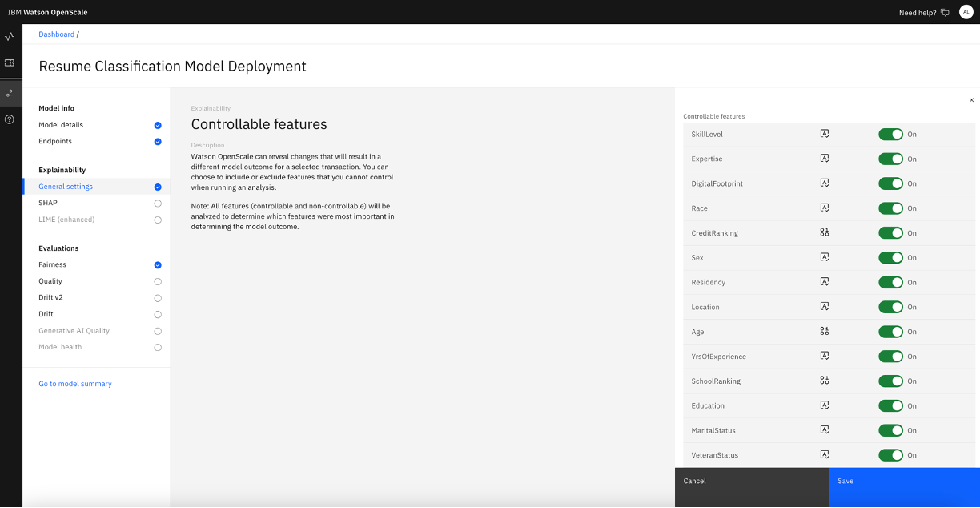This screenshot has width=980, height=508.
Task: Click the MaritalStatus data type icon
Action: pos(825,430)
